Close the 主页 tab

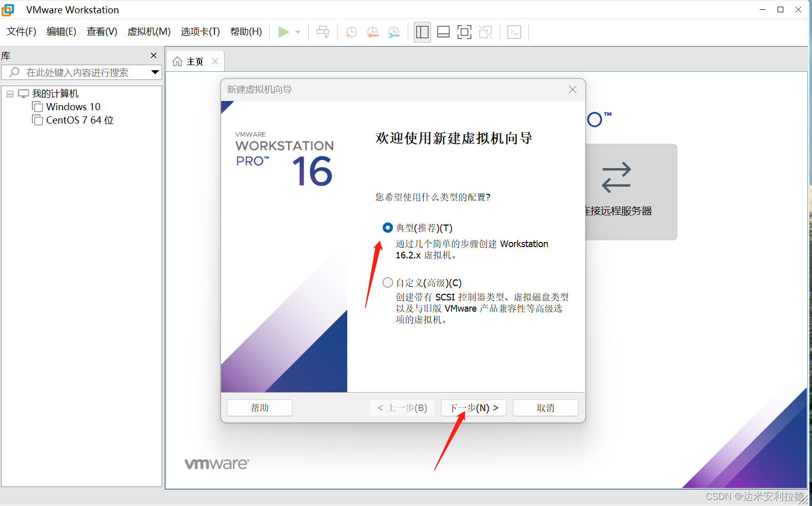[215, 62]
